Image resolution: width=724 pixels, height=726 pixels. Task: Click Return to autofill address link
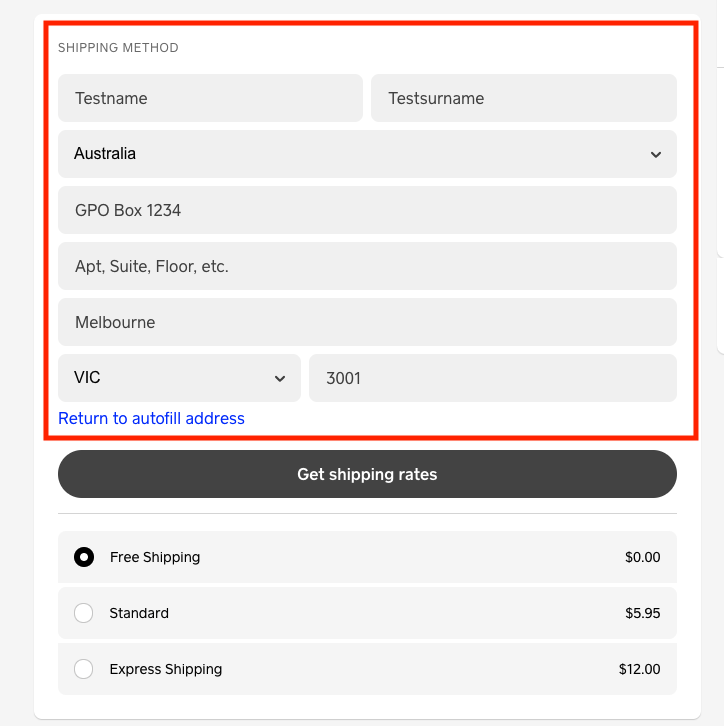pos(151,418)
